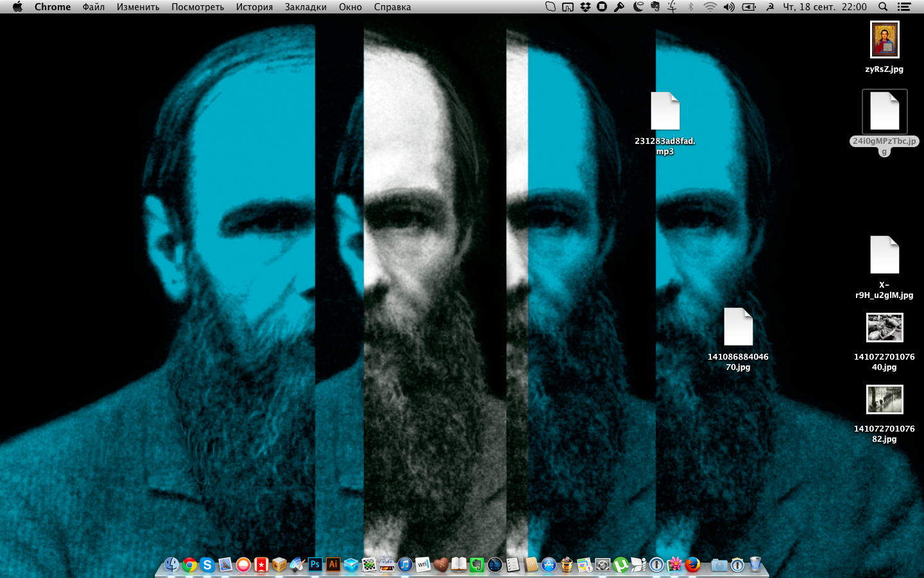924x578 pixels.
Task: Open the Apple menu
Action: click(x=17, y=7)
